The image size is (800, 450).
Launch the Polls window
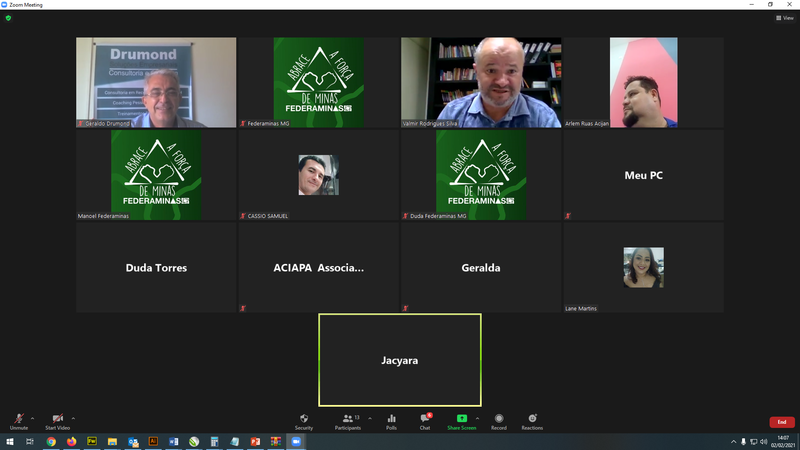tap(391, 420)
